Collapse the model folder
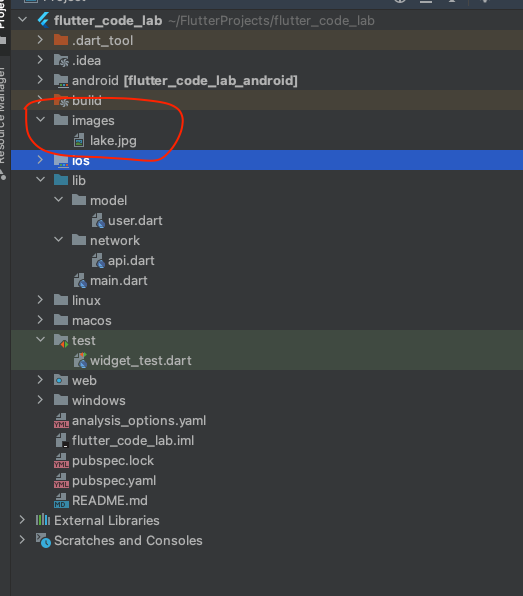 click(59, 200)
